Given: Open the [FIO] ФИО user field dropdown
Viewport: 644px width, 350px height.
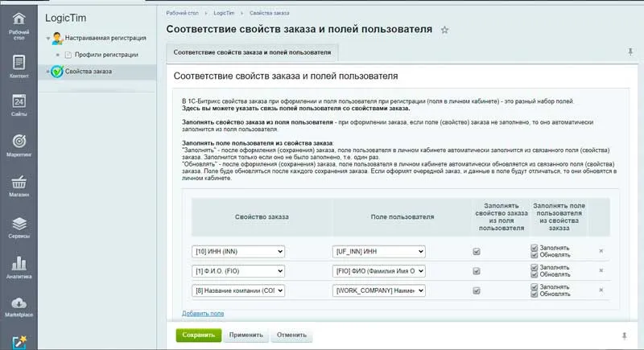Looking at the screenshot, I should tap(378, 271).
